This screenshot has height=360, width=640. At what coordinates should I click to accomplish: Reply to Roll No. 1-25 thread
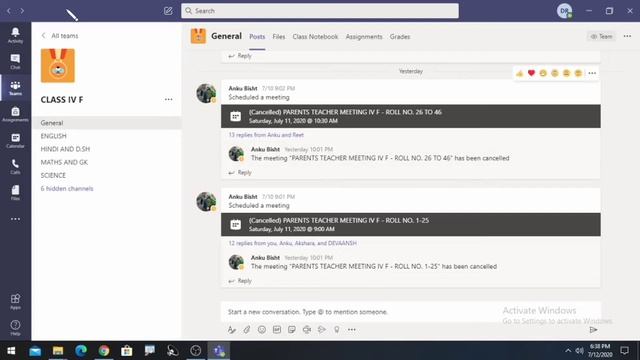[240, 281]
